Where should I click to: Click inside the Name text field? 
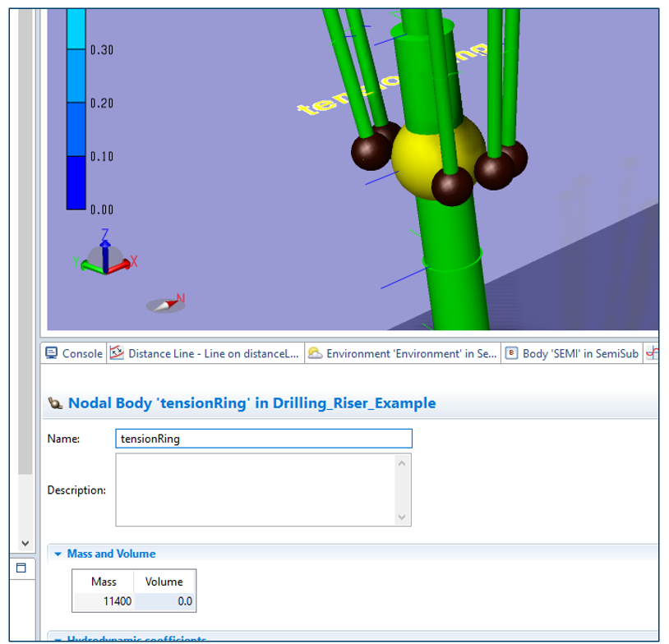pyautogui.click(x=263, y=439)
